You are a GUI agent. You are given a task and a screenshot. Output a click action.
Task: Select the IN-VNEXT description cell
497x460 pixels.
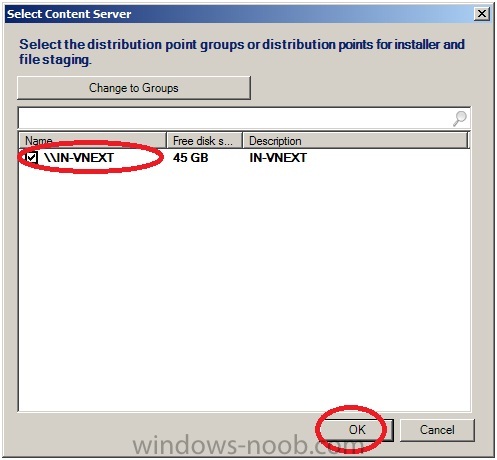pos(278,157)
